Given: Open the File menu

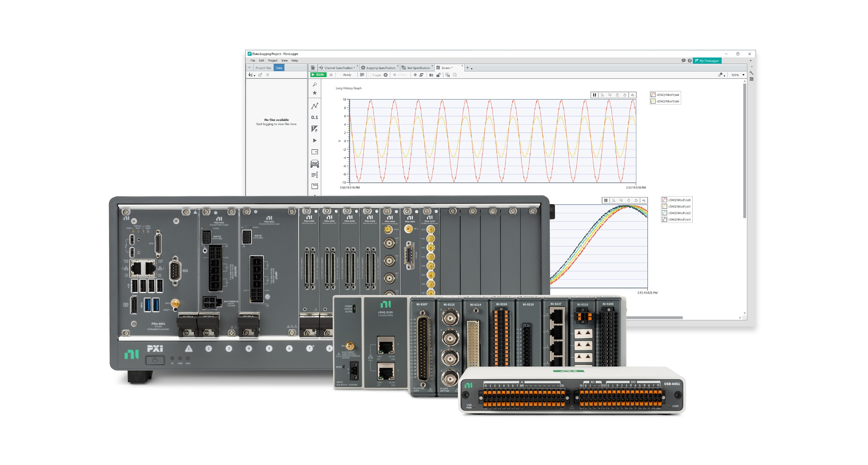Looking at the screenshot, I should tap(253, 61).
